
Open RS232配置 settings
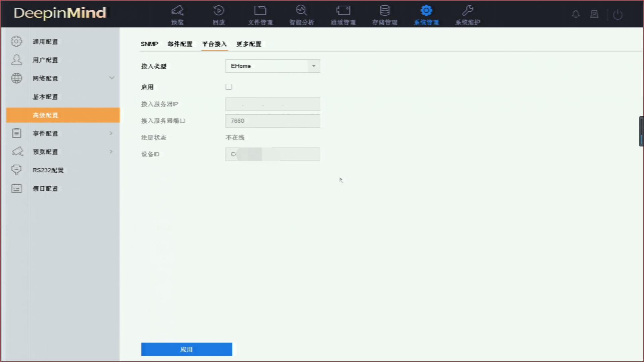click(x=48, y=170)
